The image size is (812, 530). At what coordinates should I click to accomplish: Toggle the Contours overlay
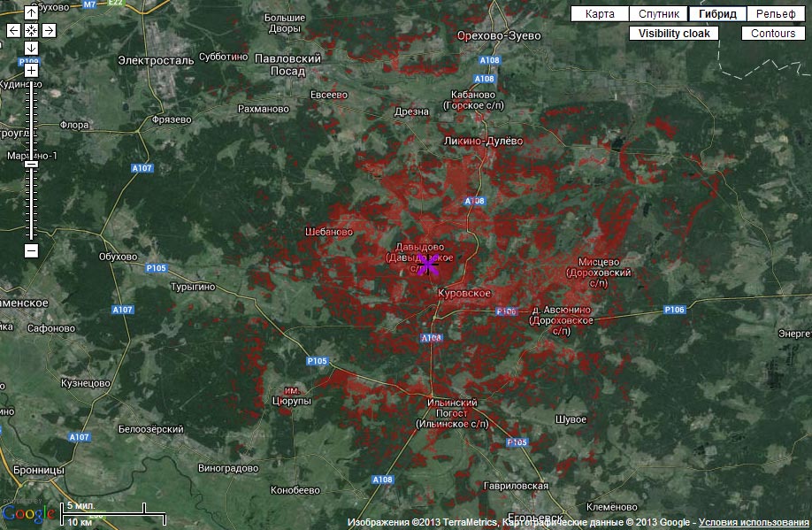tap(773, 33)
